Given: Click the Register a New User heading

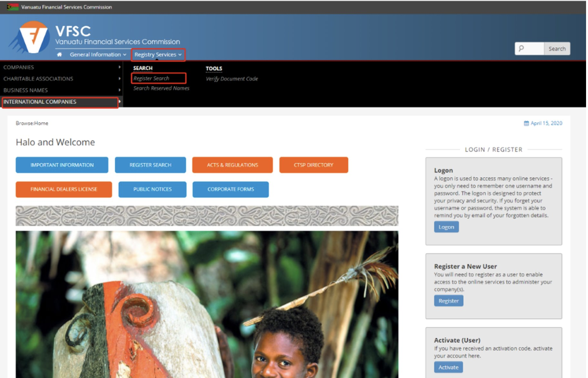Looking at the screenshot, I should pyautogui.click(x=465, y=266).
